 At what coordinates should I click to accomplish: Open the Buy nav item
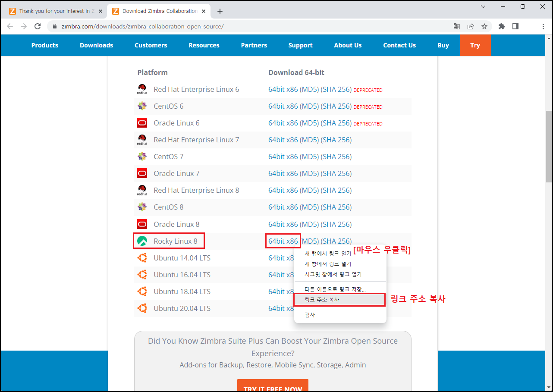tap(443, 45)
